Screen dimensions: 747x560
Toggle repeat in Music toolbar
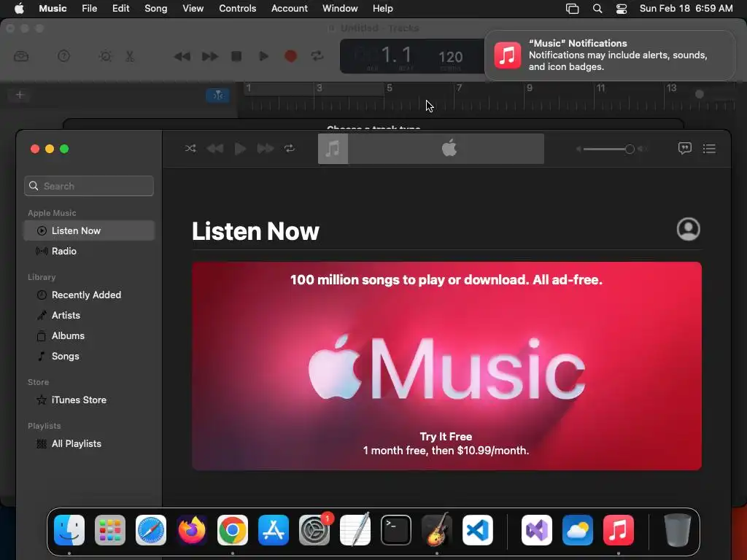click(290, 149)
